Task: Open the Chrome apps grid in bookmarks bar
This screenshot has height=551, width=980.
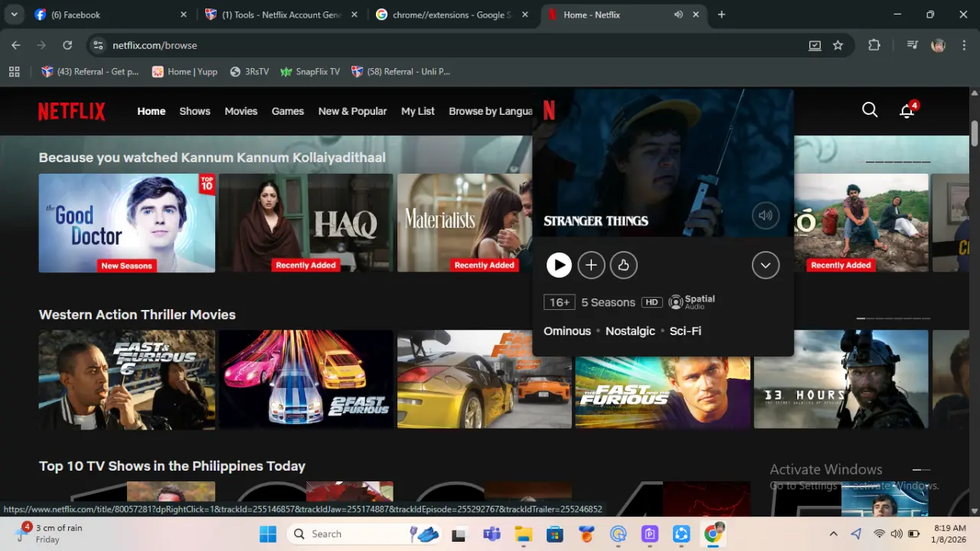Action: point(14,71)
